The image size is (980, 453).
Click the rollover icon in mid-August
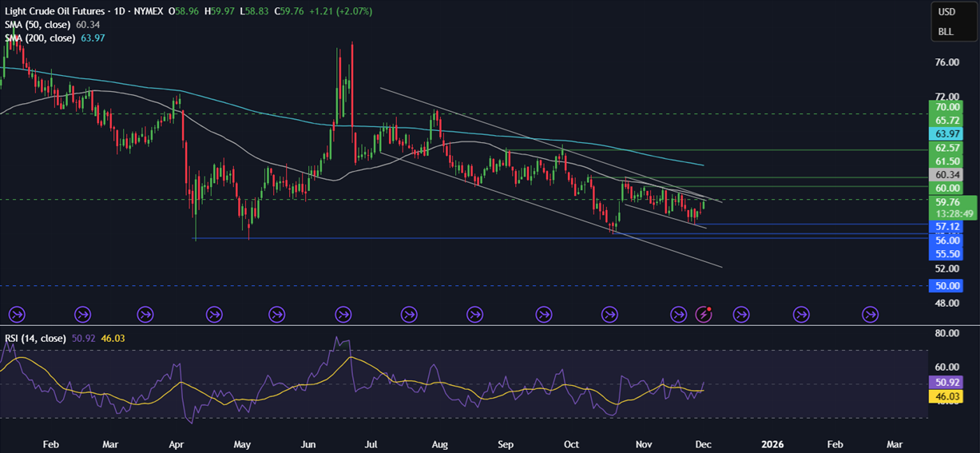474,315
